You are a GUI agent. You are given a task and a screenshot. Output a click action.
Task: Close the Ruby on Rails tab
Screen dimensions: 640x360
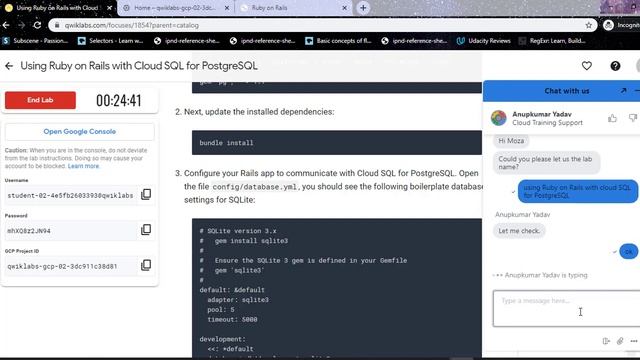pos(344,8)
